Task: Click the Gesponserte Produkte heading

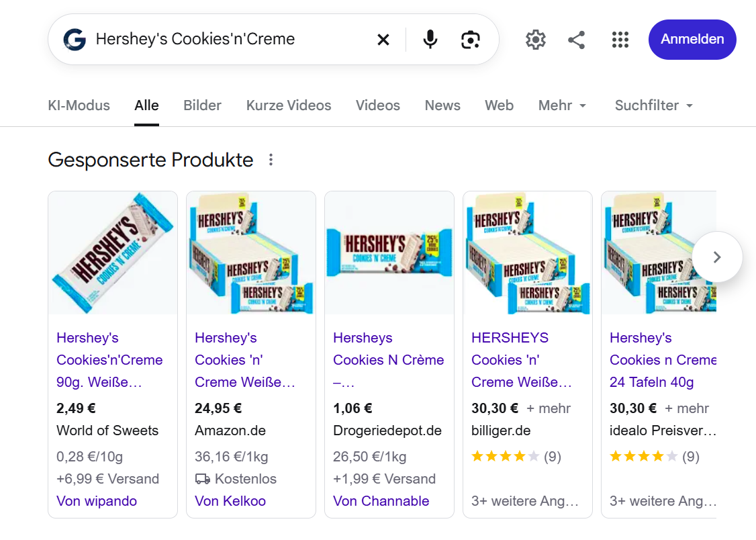Action: pos(150,160)
